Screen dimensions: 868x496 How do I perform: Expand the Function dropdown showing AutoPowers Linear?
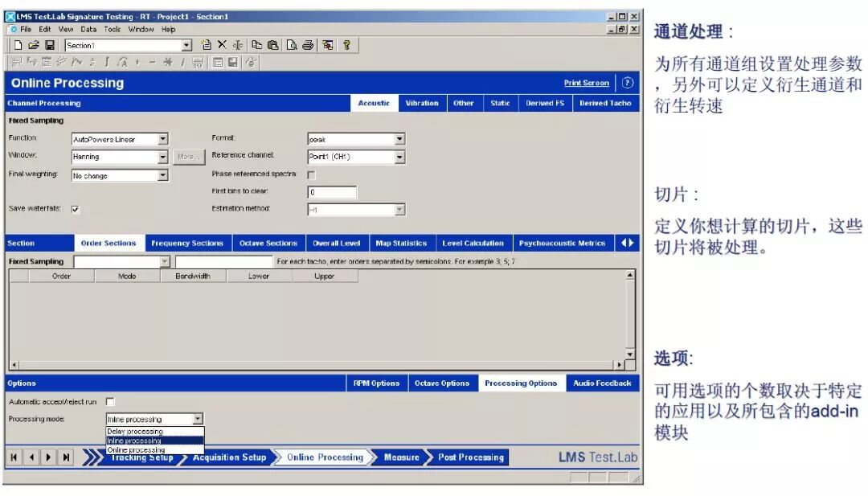(162, 139)
